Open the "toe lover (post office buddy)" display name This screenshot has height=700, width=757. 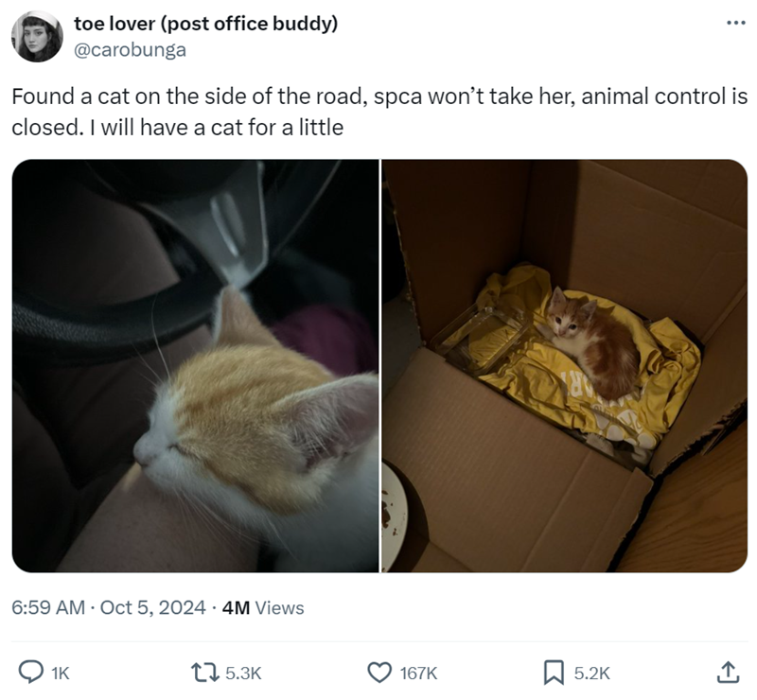(x=204, y=25)
